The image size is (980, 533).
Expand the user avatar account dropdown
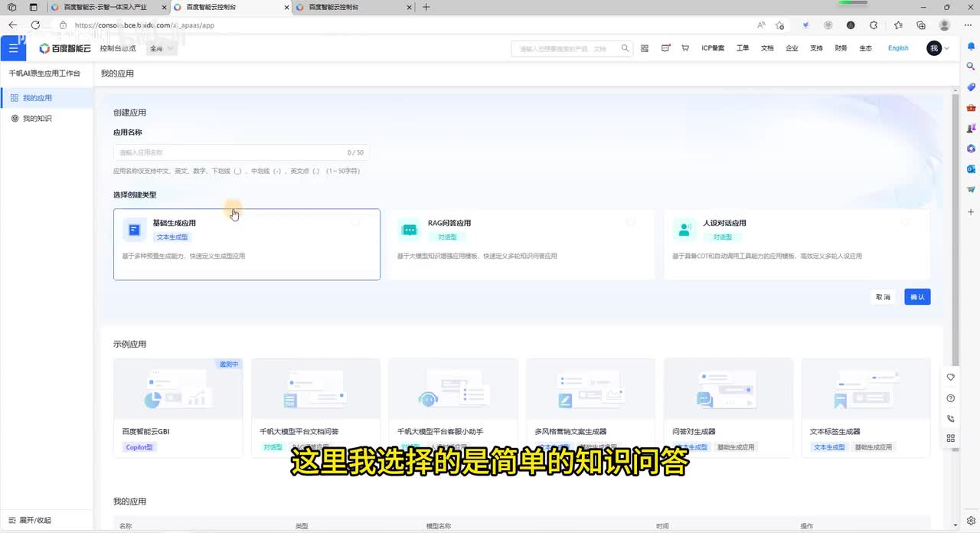coord(938,48)
